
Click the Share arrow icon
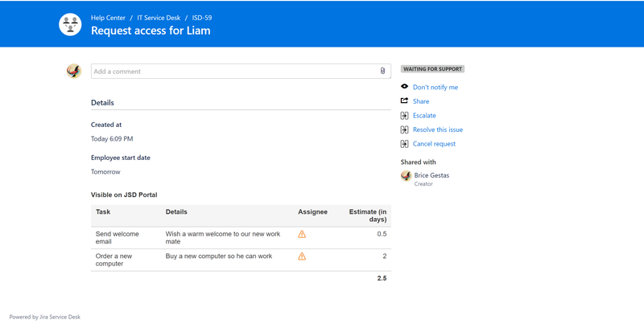tap(405, 101)
